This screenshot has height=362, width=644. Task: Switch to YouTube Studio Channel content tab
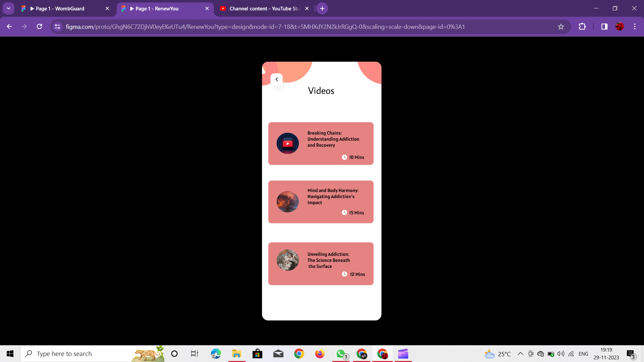point(264,8)
